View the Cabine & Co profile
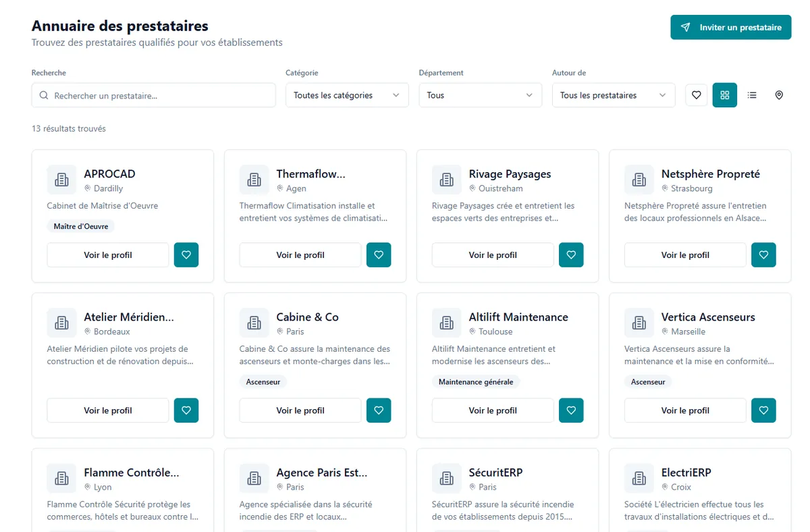 300,410
